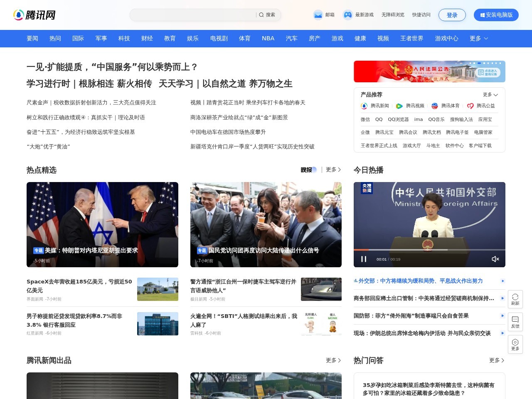Pause the playing 央视新闻 video
The height and width of the screenshot is (399, 532).
click(x=364, y=259)
